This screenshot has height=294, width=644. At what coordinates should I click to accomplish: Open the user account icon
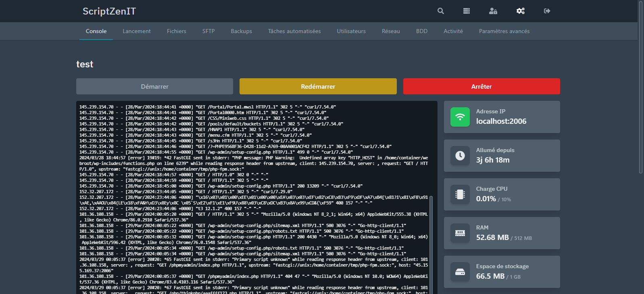[x=493, y=11]
